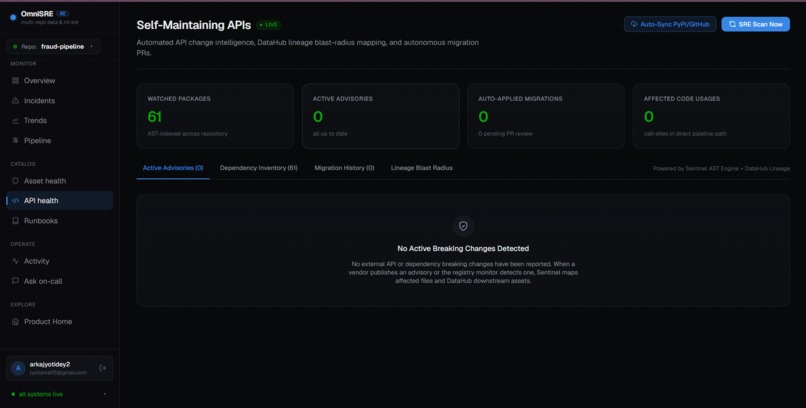Click the 'call-sites in direct pipeline path' caption
This screenshot has width=806, height=408.
point(685,134)
